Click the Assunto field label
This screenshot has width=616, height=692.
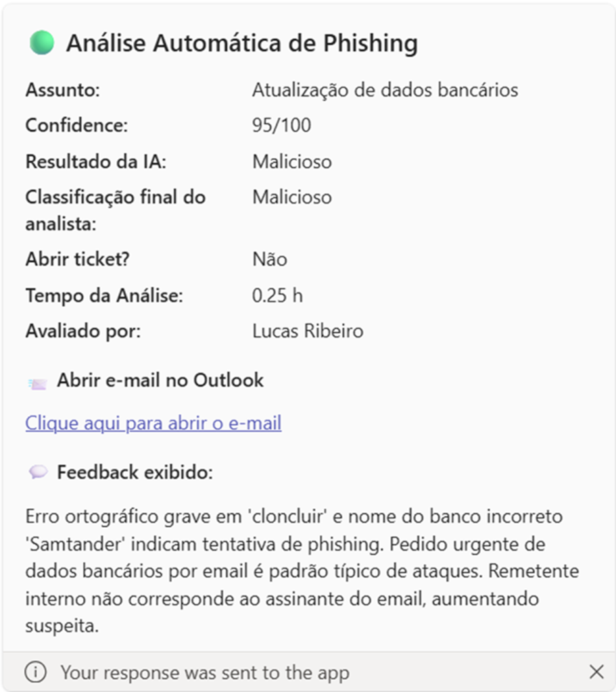point(63,90)
